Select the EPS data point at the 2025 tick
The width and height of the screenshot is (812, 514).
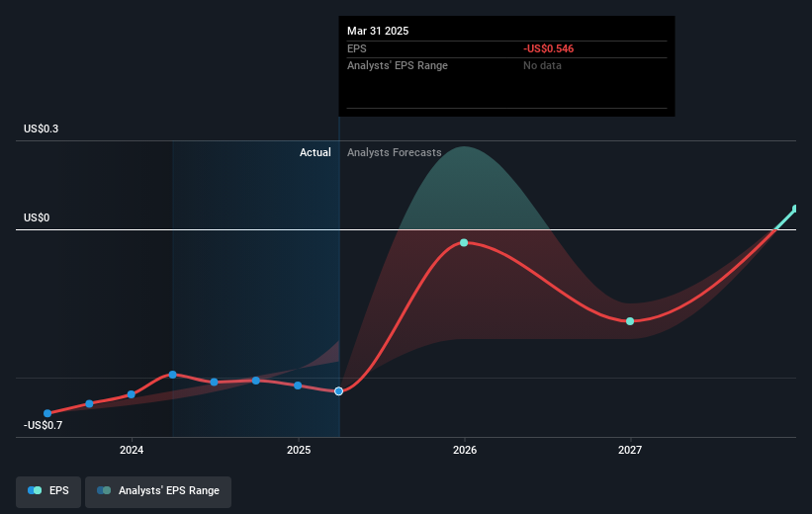click(x=298, y=385)
